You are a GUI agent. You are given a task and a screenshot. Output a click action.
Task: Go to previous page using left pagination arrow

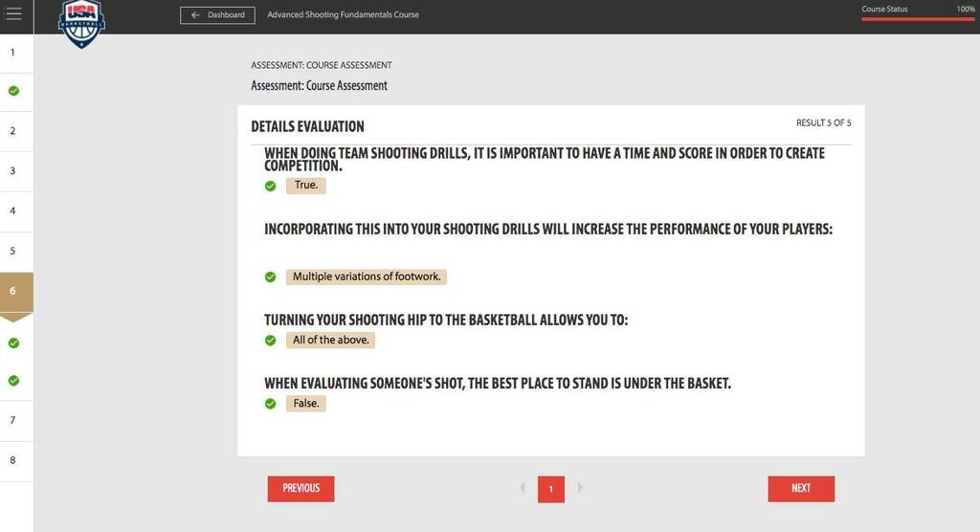tap(523, 488)
